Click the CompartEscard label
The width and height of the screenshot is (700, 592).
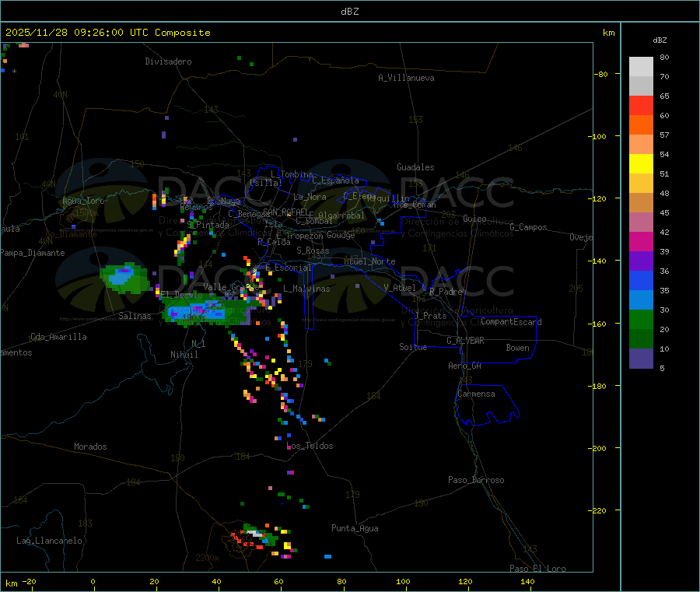click(511, 322)
